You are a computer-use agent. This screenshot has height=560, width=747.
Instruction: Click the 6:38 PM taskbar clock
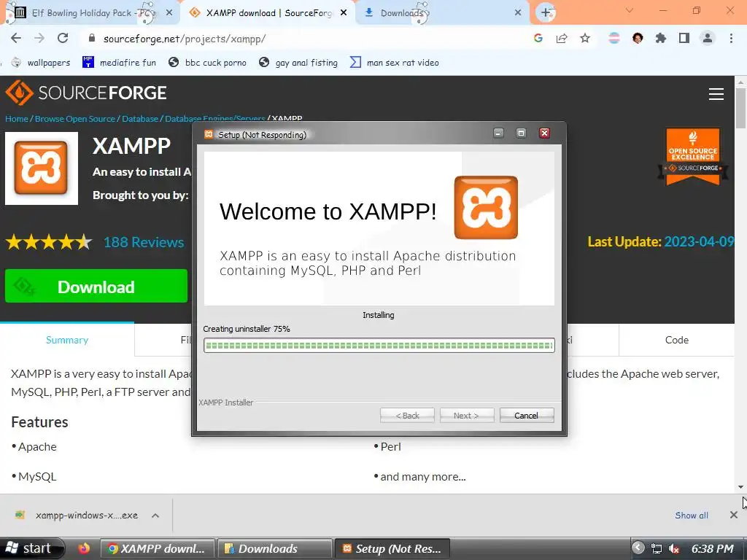coord(712,548)
